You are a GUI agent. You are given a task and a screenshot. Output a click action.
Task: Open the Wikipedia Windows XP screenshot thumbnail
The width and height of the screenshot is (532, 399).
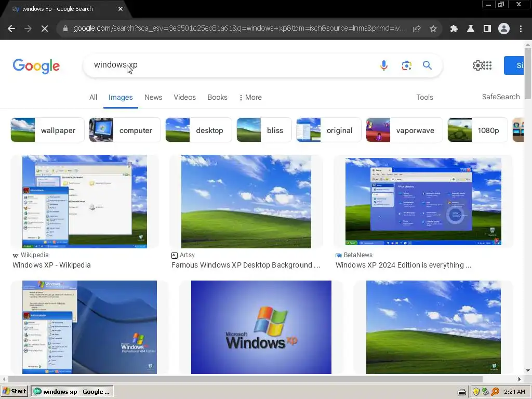tap(85, 202)
